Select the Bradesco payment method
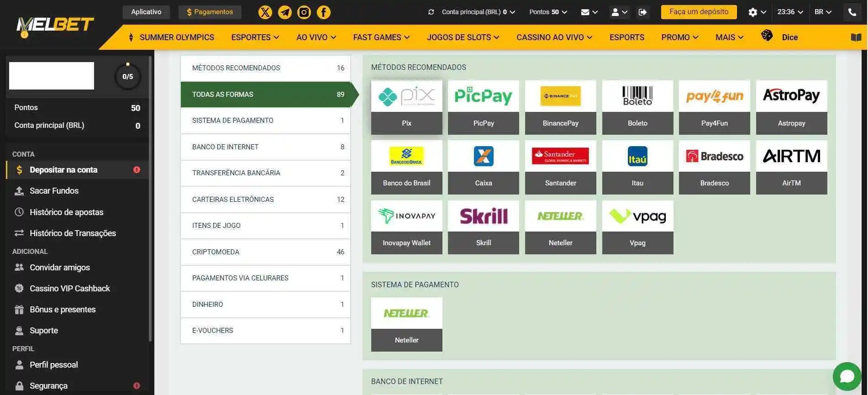 click(715, 167)
